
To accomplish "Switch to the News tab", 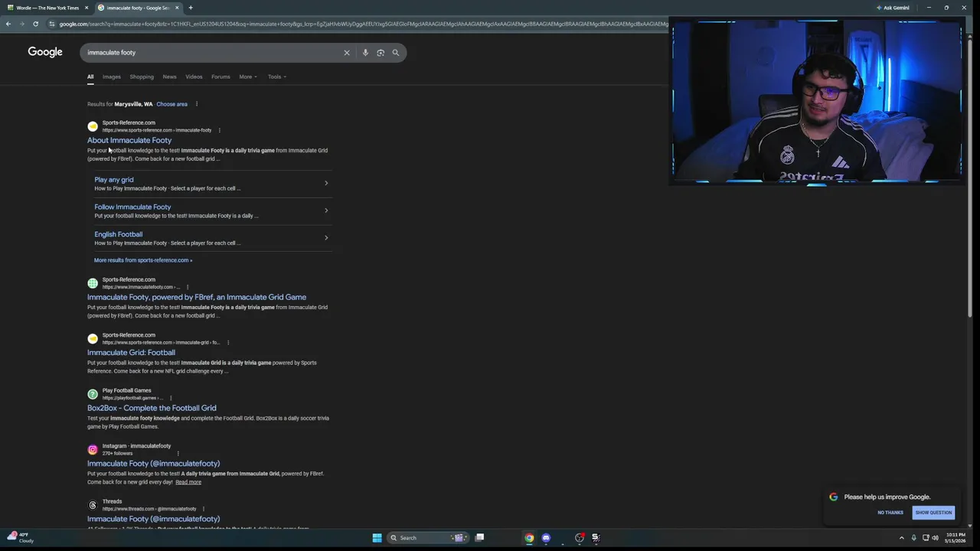I will tap(169, 77).
